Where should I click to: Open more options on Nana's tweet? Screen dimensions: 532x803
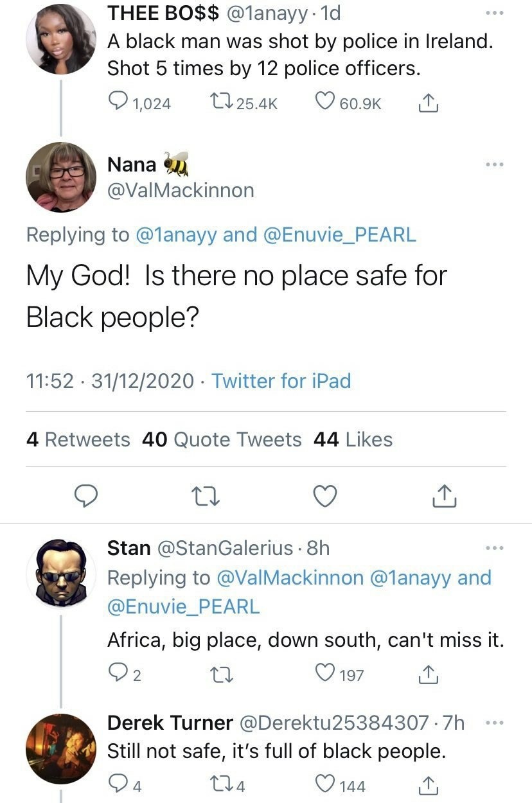495,164
